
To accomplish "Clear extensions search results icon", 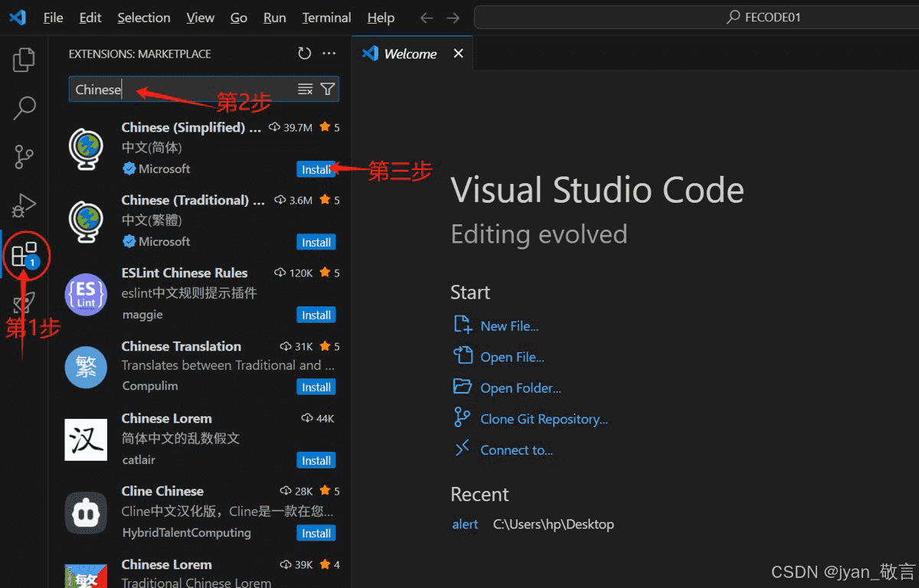I will 305,90.
